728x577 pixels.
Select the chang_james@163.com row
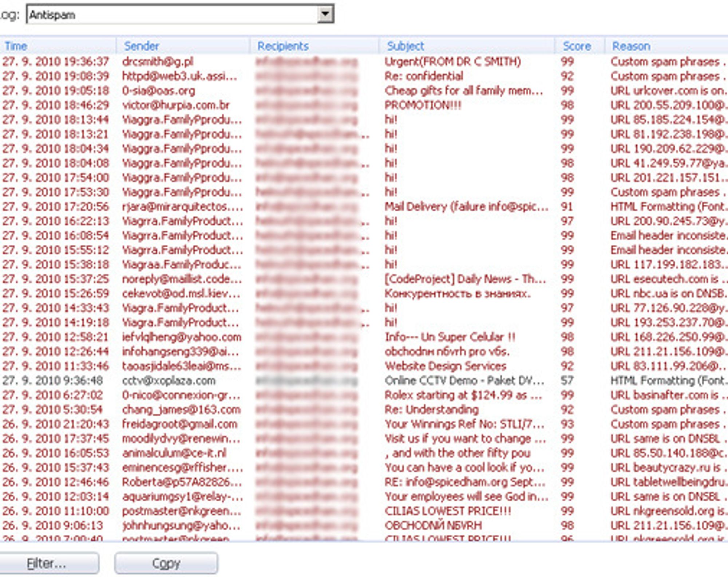364,410
